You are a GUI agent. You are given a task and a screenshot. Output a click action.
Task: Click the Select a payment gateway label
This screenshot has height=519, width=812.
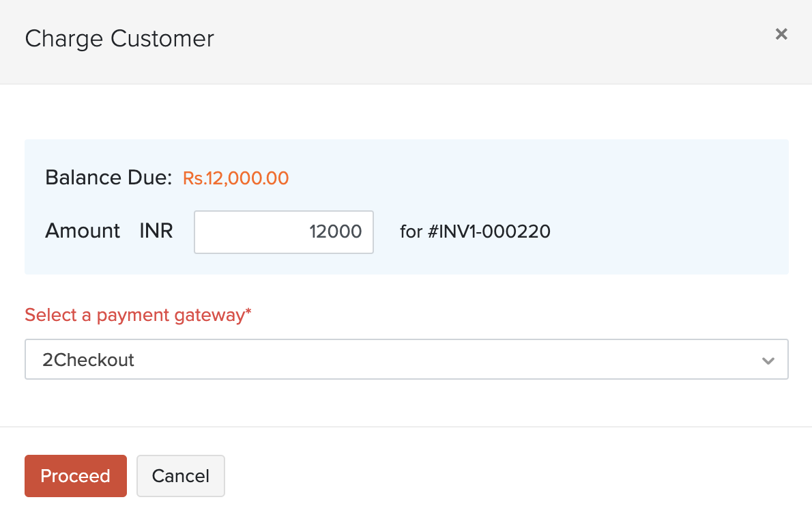coord(134,315)
